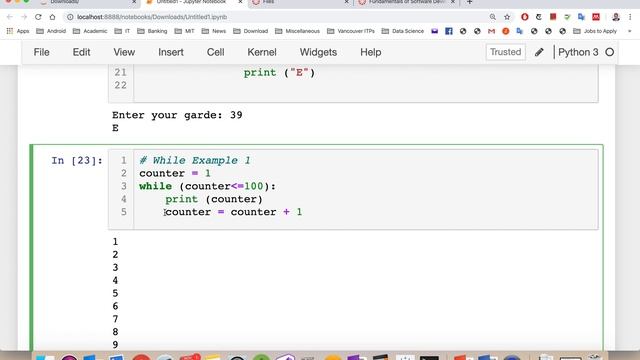Image resolution: width=640 pixels, height=360 pixels.
Task: Open the Jobs to Apply bookmarks folder
Action: 595,31
